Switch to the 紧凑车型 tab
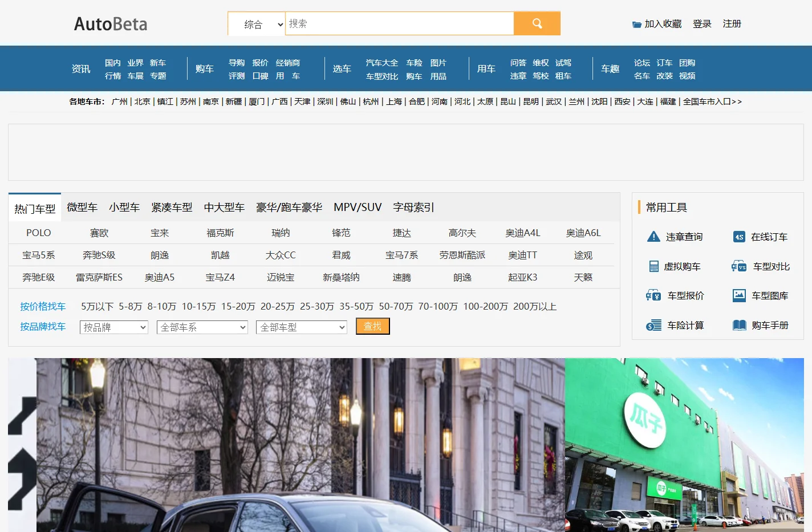812x532 pixels. (172, 207)
